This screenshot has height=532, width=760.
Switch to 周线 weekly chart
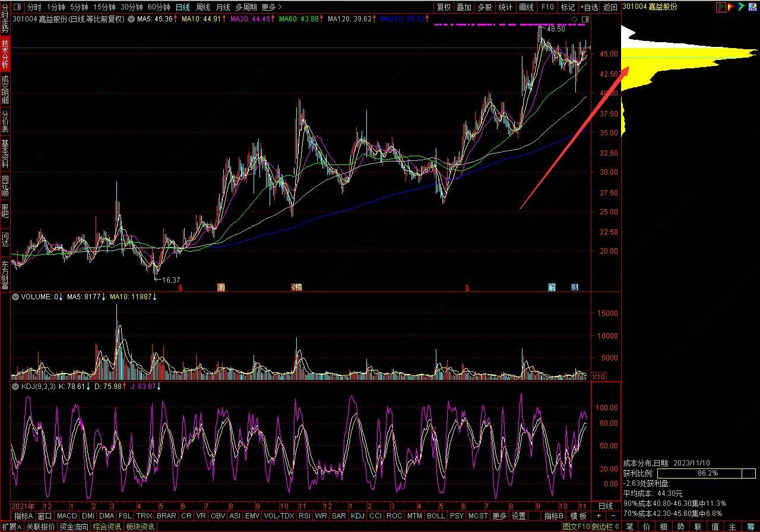[203, 7]
